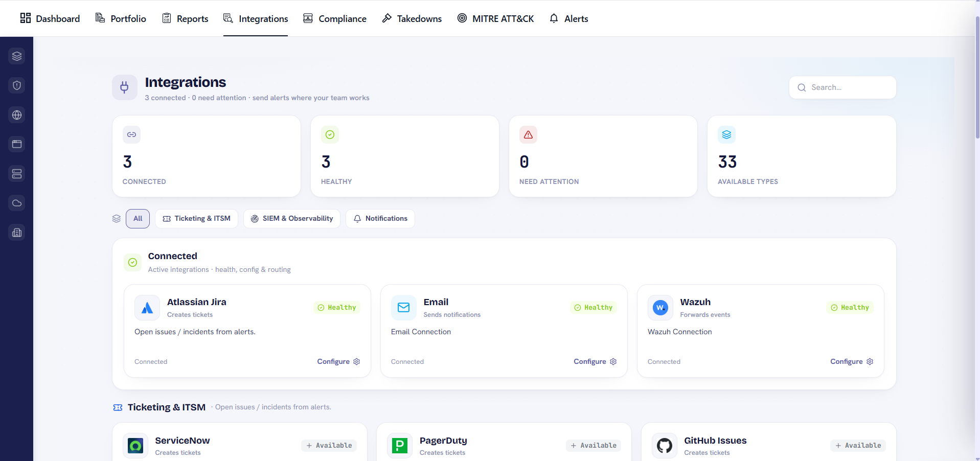Click the ticket icon beside Ticketing & ITSM heading

(118, 407)
